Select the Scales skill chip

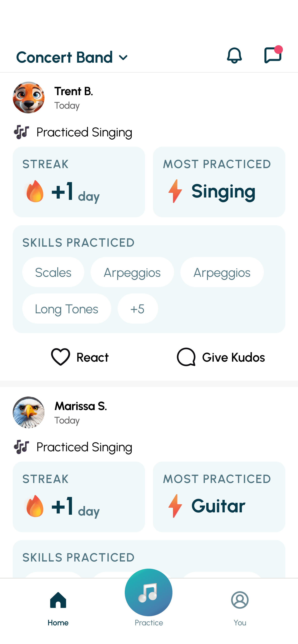coord(53,272)
